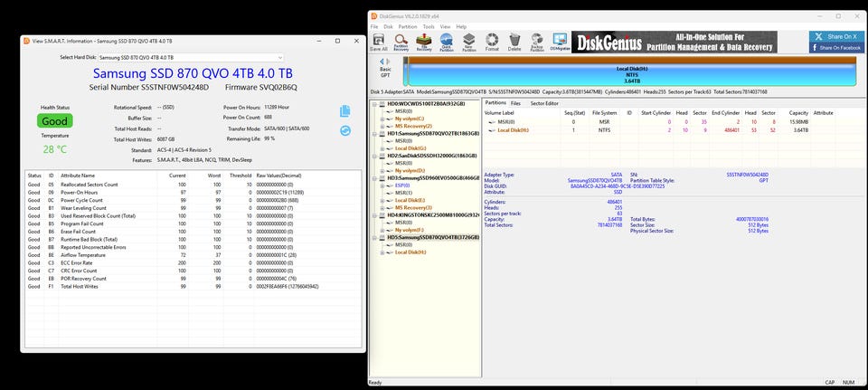Open the Partition menu
Image resolution: width=868 pixels, height=390 pixels.
[408, 26]
